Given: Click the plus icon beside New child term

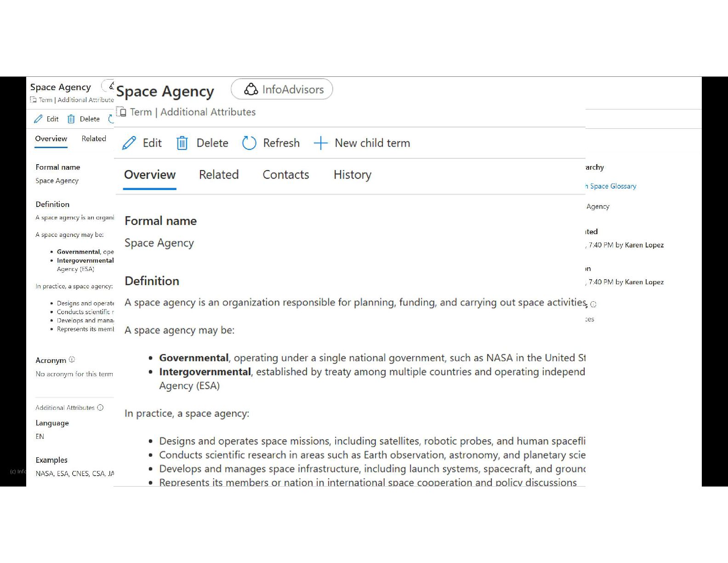Looking at the screenshot, I should 320,143.
